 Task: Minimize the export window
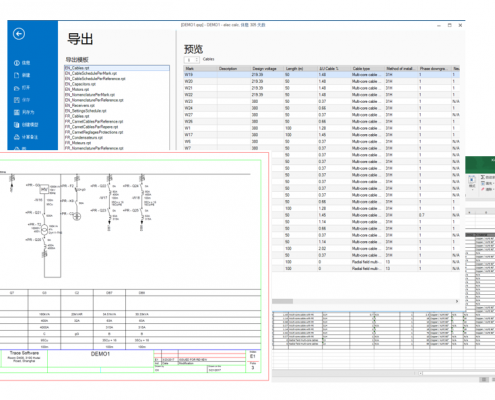439,25
